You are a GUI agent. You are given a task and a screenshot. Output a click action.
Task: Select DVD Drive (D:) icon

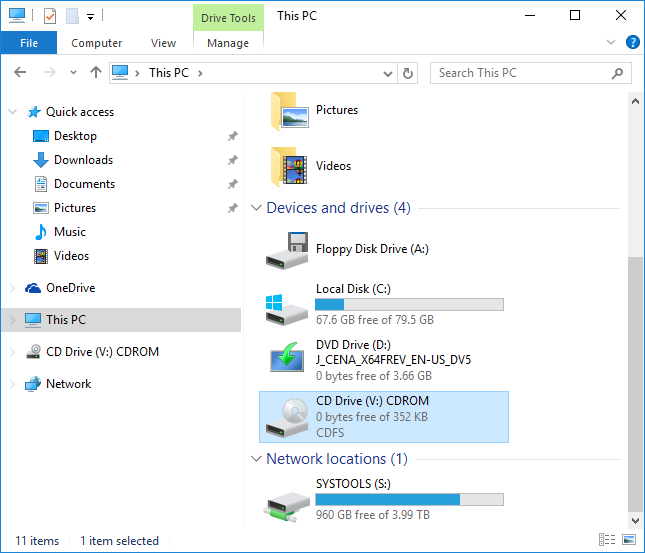click(x=287, y=357)
